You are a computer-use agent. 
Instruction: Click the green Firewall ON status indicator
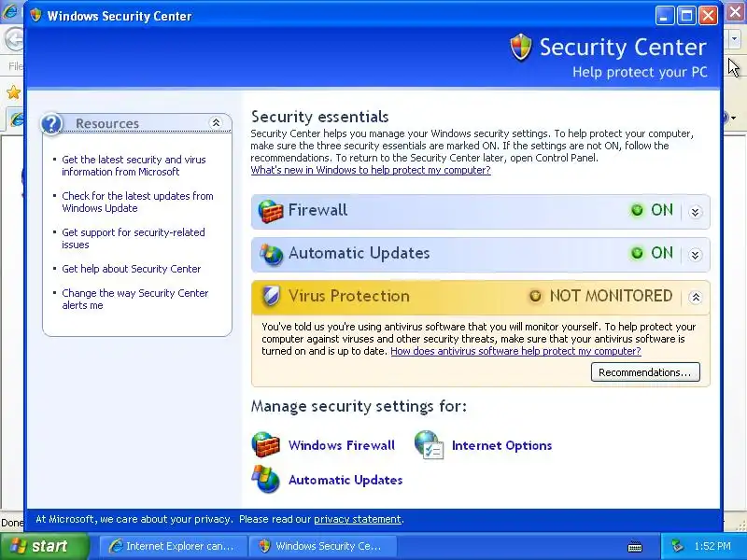click(x=637, y=210)
